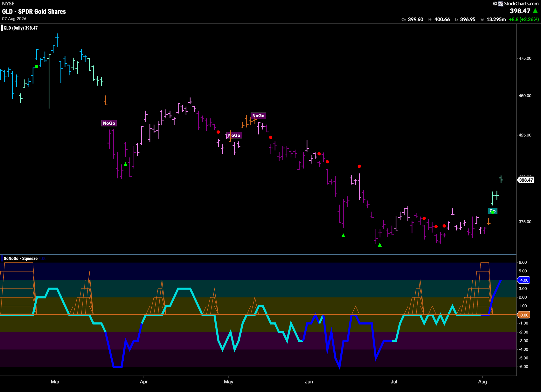Click the orange price bar in early August

point(489,222)
